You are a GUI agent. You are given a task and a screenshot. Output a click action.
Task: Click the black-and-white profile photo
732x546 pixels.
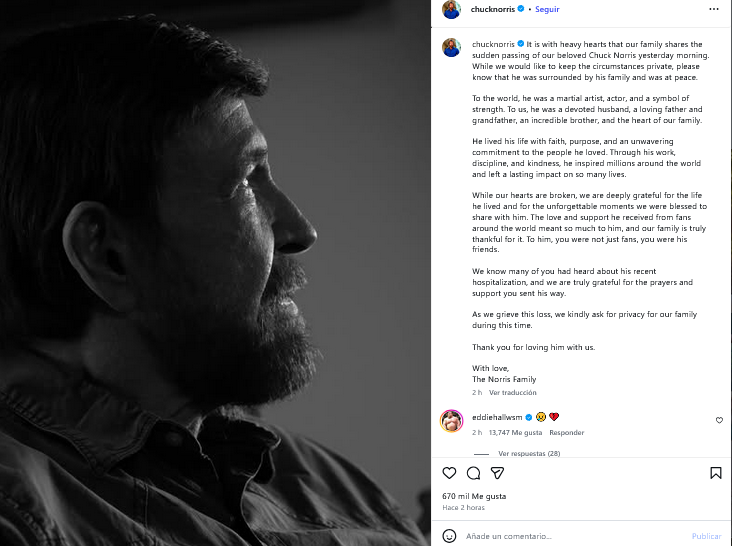(x=215, y=273)
